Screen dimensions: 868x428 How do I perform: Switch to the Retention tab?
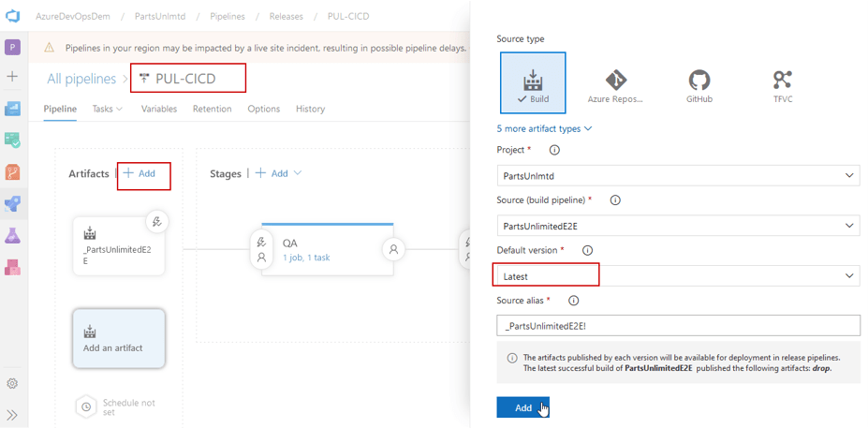(x=212, y=109)
